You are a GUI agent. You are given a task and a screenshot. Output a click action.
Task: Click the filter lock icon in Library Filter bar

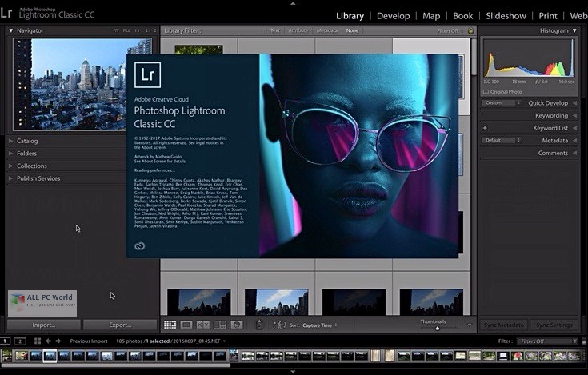[x=470, y=30]
